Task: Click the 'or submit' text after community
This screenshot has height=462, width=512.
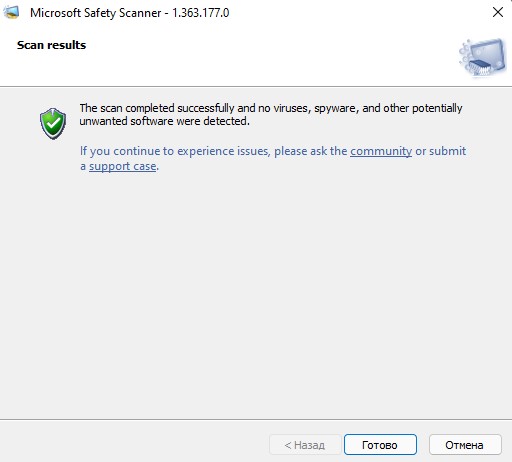Action: (440, 151)
